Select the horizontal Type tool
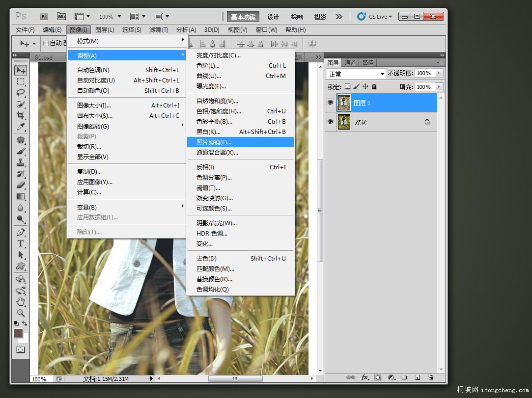Screen dimensions: 532x398 tap(21, 243)
